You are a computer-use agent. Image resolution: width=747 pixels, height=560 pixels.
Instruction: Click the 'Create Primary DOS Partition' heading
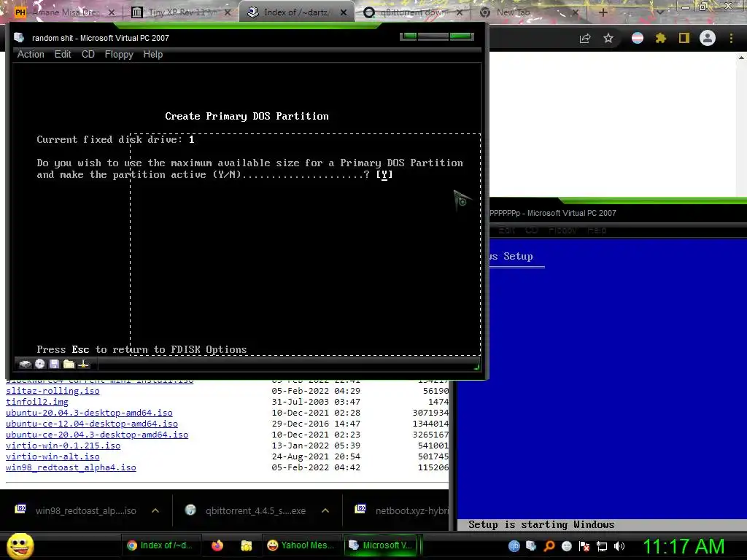point(247,116)
